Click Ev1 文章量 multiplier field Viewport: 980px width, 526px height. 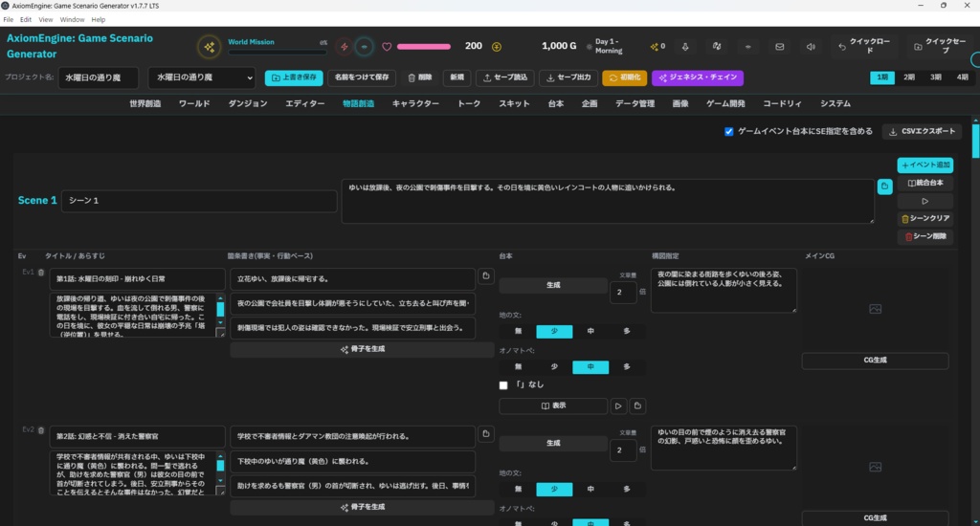tap(623, 292)
